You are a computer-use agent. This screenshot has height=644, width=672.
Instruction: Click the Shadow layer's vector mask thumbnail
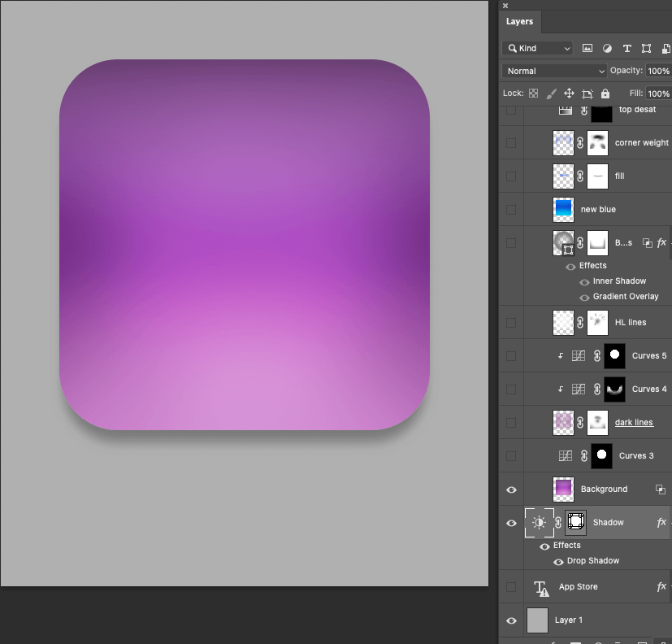575,523
